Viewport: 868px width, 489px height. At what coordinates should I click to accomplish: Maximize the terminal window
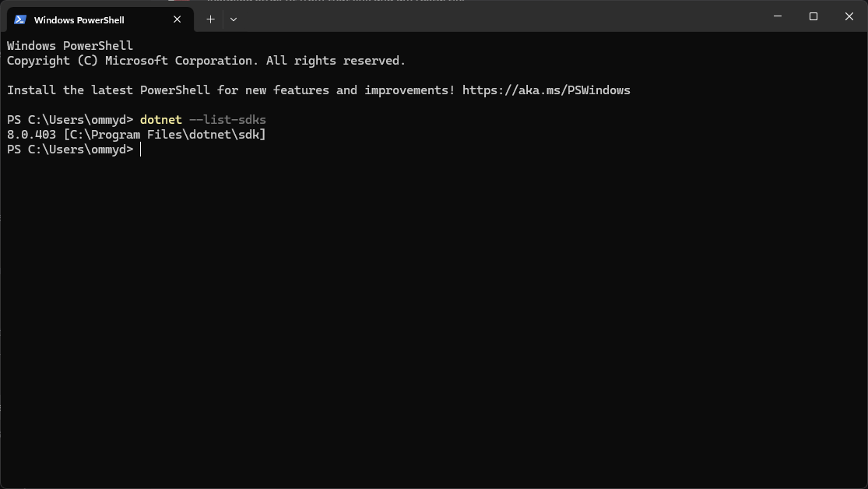tap(814, 16)
